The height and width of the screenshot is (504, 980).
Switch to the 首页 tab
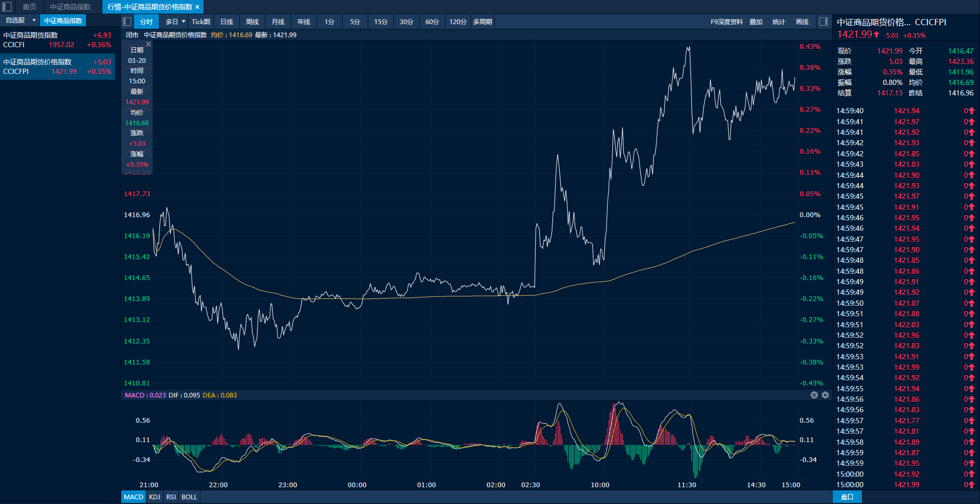pyautogui.click(x=29, y=7)
